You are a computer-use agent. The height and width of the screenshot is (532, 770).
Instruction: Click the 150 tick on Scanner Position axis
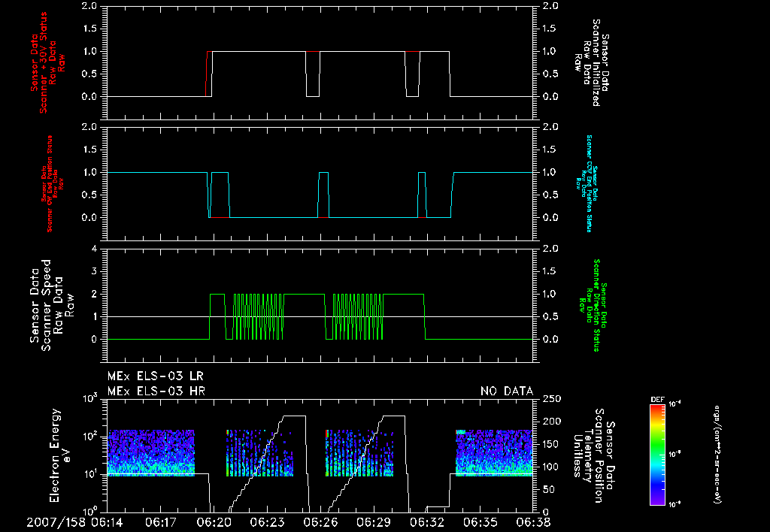click(x=552, y=444)
